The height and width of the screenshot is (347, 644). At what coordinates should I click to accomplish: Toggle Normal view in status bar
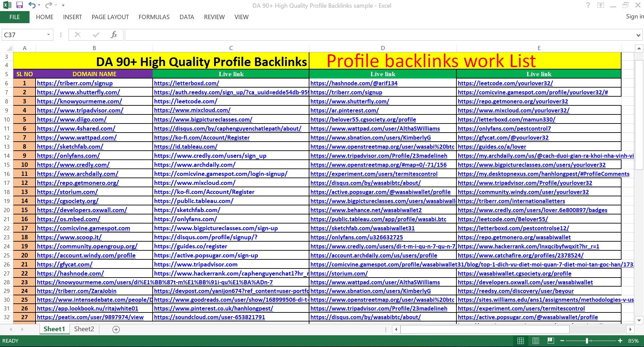[521, 341]
